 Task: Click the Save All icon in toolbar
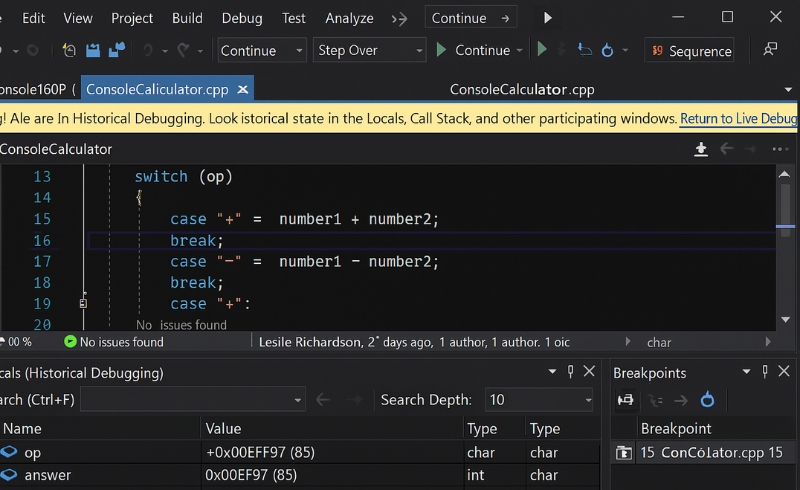point(117,50)
